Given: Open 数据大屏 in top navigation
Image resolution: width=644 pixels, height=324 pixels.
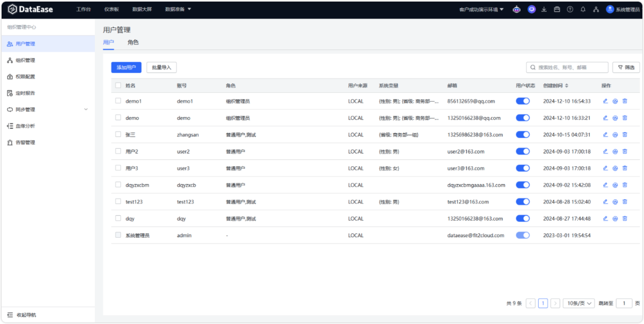Looking at the screenshot, I should pos(142,9).
